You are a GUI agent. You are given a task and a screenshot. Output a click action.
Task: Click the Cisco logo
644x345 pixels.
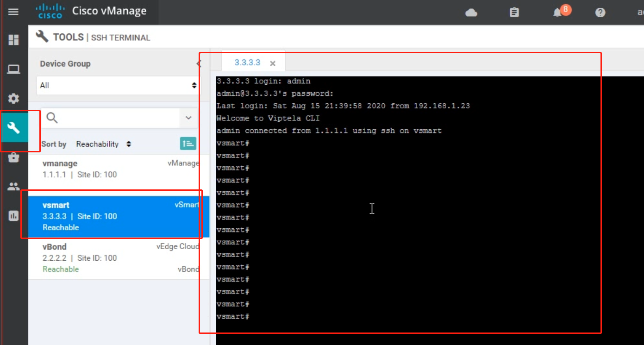click(50, 11)
